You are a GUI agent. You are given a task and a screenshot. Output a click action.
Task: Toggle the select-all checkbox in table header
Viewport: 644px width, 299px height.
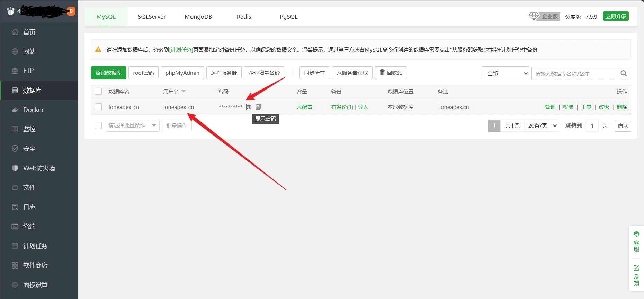(x=98, y=91)
